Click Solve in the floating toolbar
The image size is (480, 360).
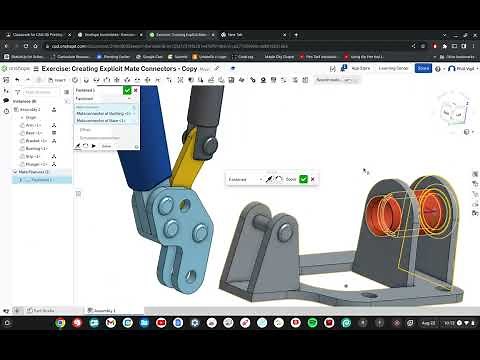point(291,179)
